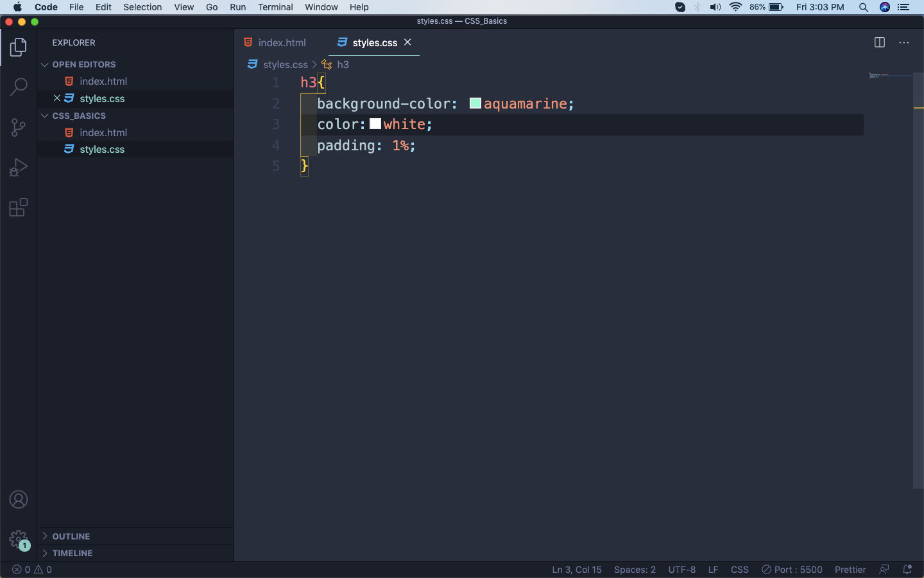Open index.html in the CSS_BASICS folder

click(103, 132)
